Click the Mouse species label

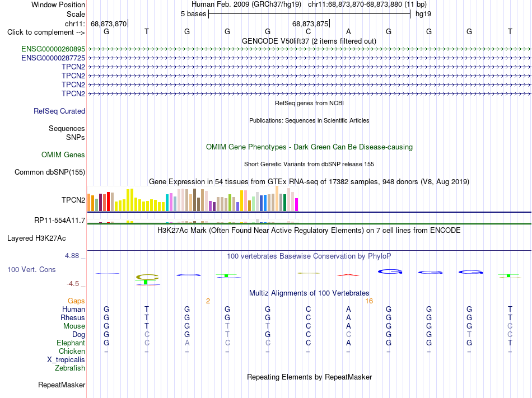pos(74,326)
